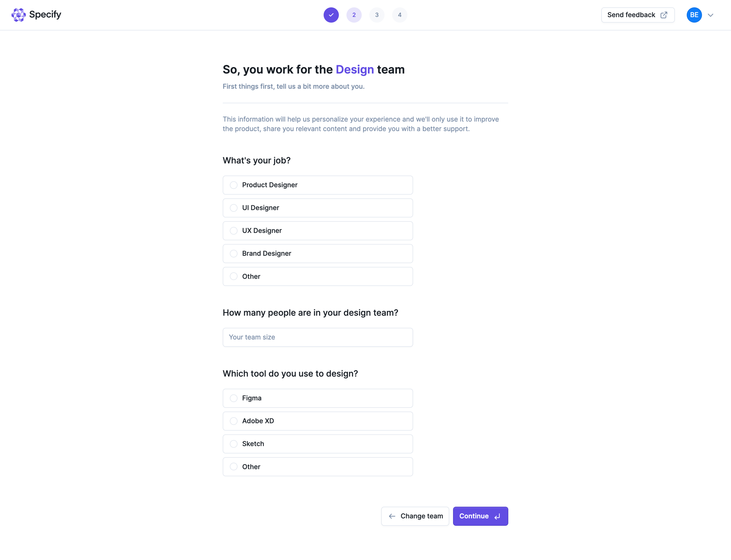The height and width of the screenshot is (560, 731).
Task: Select the Product Designer radio button
Action: point(233,185)
